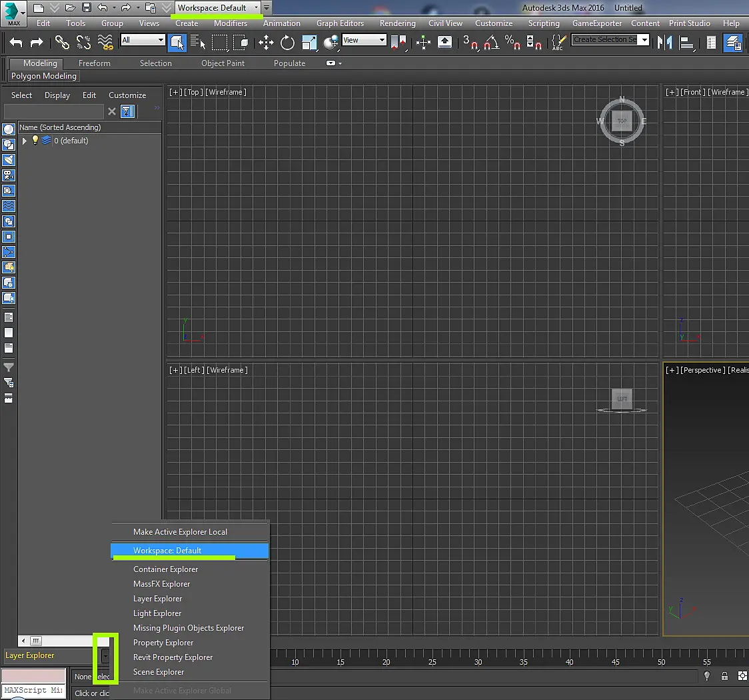The width and height of the screenshot is (749, 700).
Task: Click the Mirror tool icon
Action: click(664, 43)
